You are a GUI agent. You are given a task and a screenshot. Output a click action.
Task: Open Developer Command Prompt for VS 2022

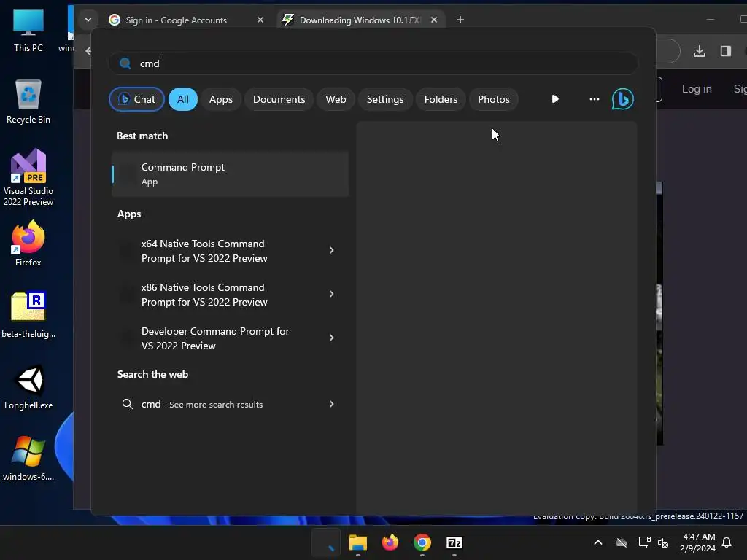click(x=230, y=338)
